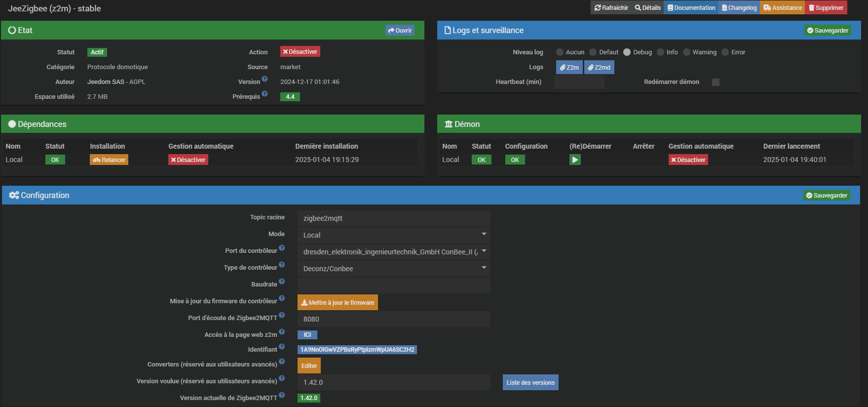Click the Baudrate input field
Screen dimensions: 868x407
(394, 285)
